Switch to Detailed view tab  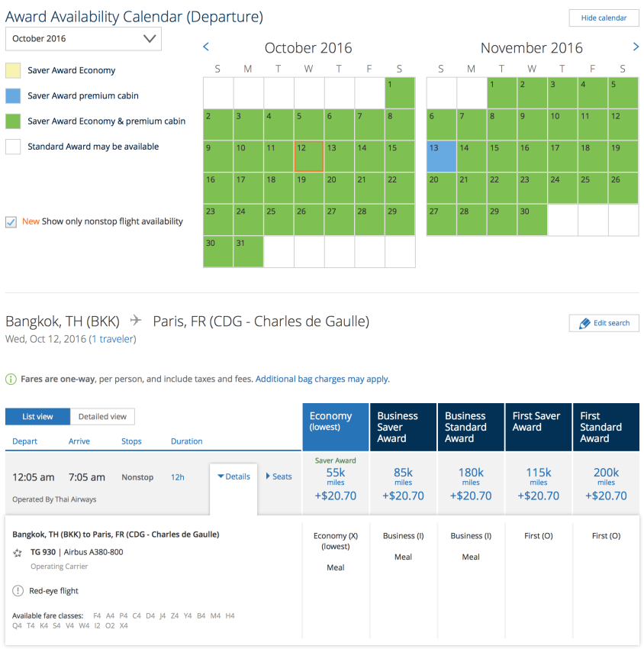(x=102, y=417)
